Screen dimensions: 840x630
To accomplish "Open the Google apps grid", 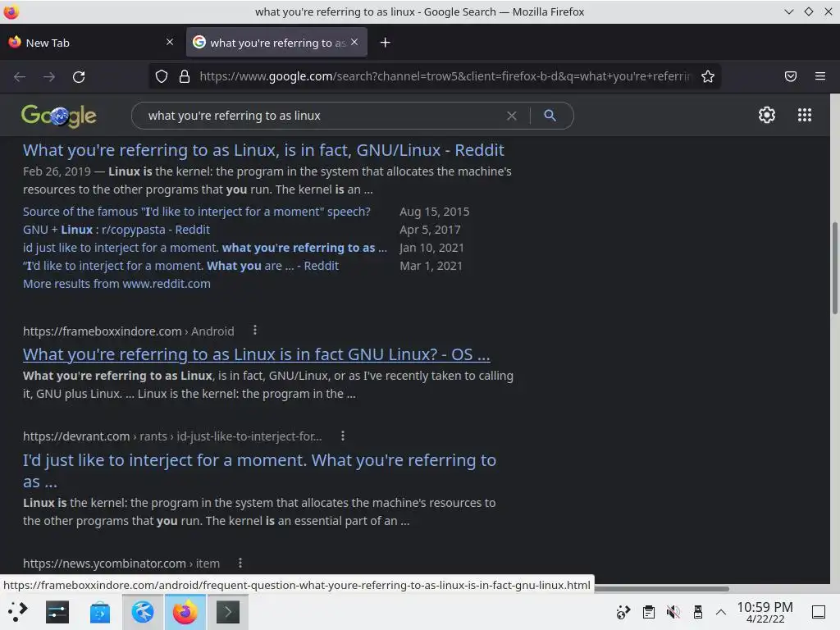I will [x=804, y=115].
